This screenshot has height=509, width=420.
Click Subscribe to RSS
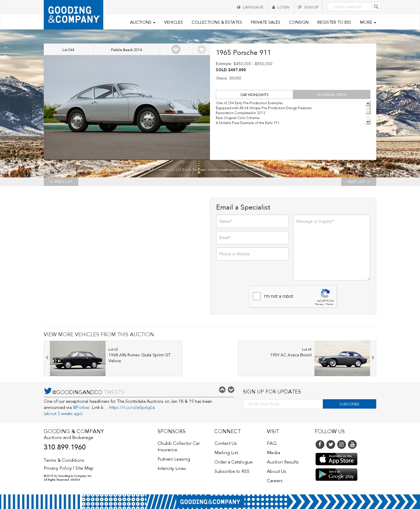pos(232,471)
